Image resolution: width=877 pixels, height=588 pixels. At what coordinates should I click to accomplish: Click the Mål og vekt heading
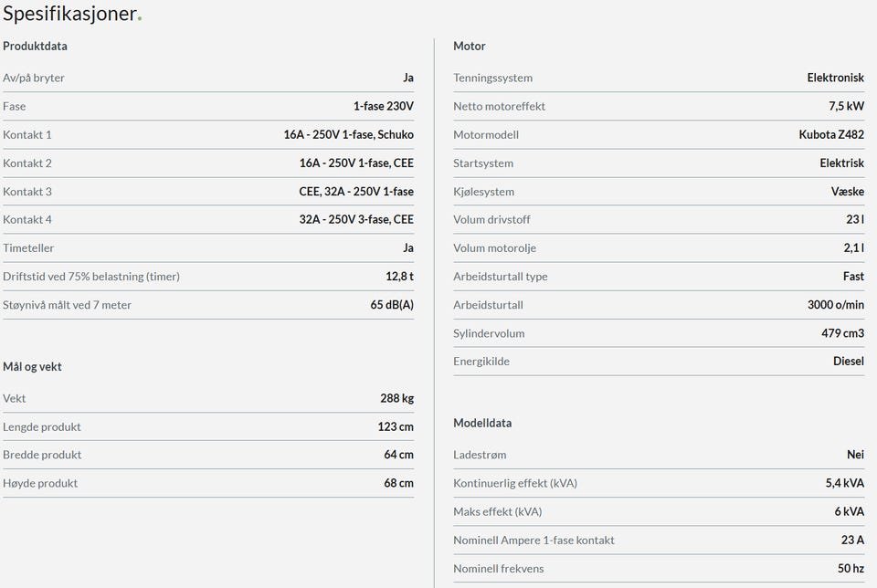[x=32, y=366]
